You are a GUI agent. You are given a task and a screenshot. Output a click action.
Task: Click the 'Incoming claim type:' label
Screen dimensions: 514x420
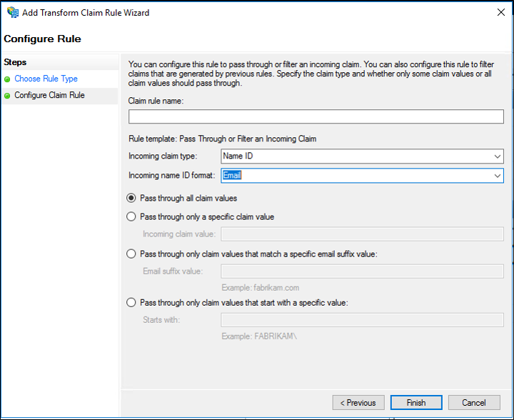tap(163, 156)
